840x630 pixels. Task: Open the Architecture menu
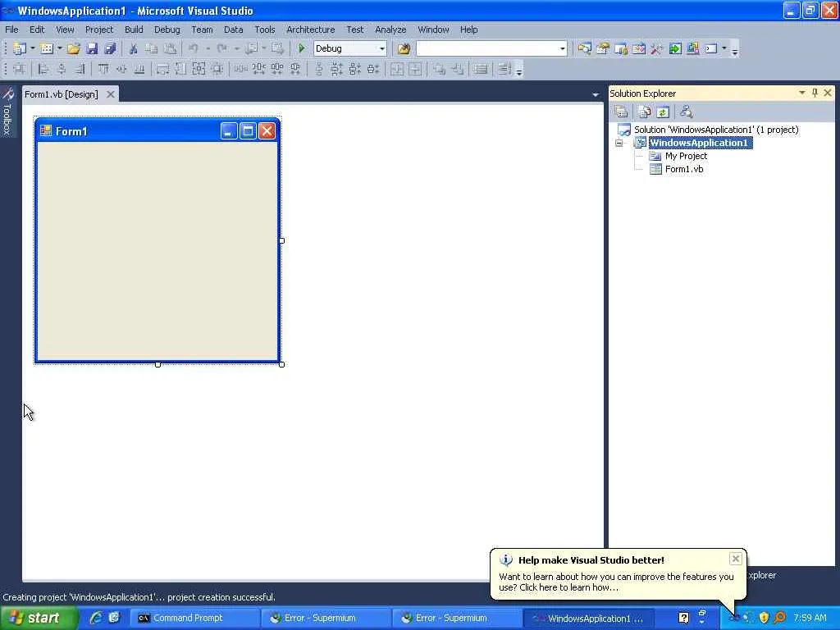(x=311, y=30)
